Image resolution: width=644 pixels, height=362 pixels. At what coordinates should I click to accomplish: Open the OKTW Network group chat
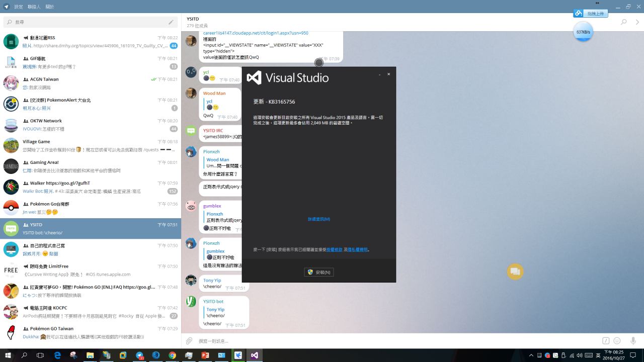pos(91,125)
